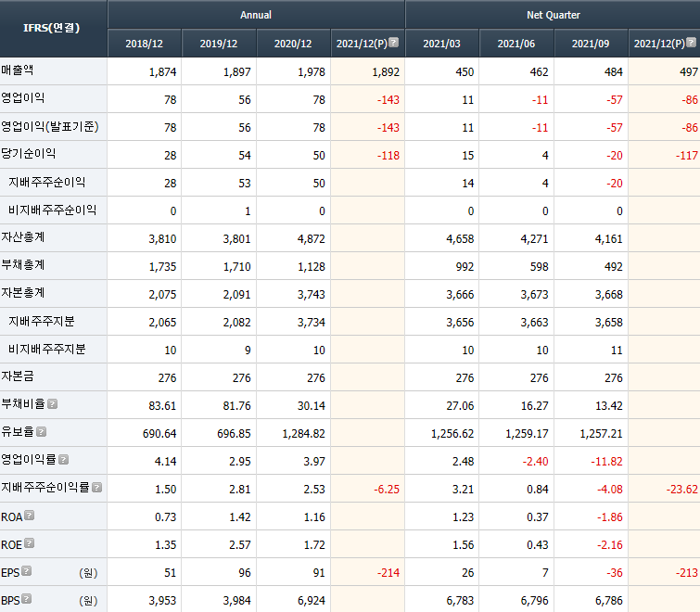Select the Annual header group
The image size is (700, 612).
tap(256, 15)
